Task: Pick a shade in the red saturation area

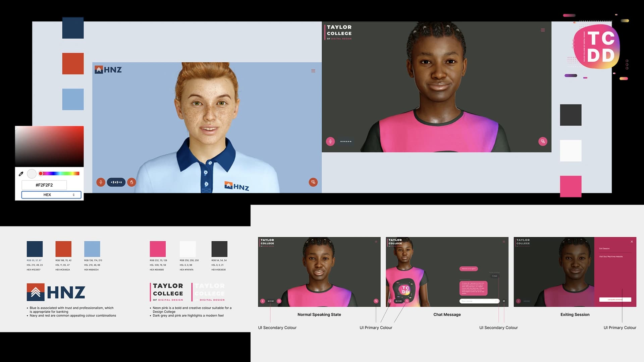Action: coord(49,146)
